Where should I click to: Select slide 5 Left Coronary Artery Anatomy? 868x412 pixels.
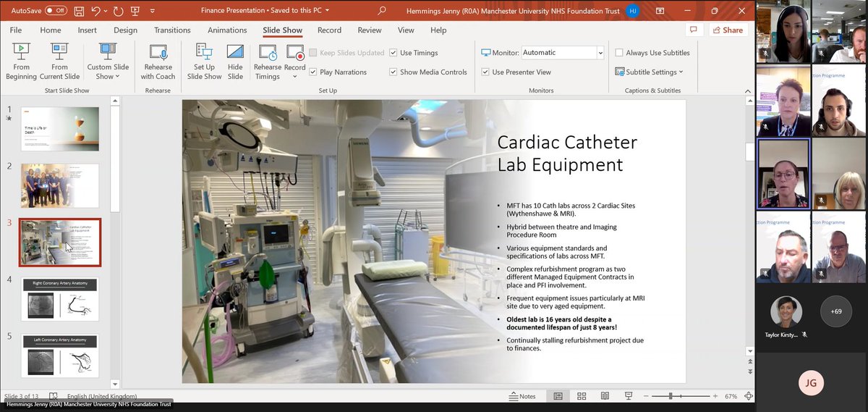[x=60, y=356]
